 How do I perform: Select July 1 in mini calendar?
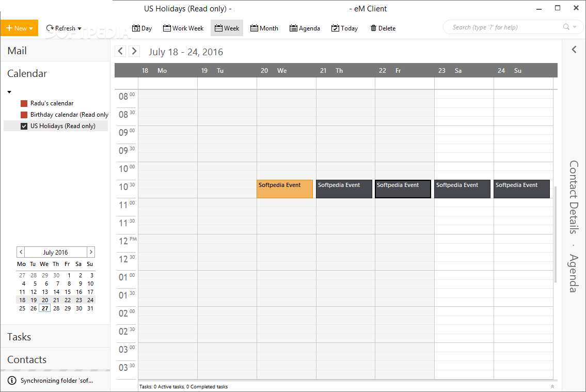pos(69,275)
